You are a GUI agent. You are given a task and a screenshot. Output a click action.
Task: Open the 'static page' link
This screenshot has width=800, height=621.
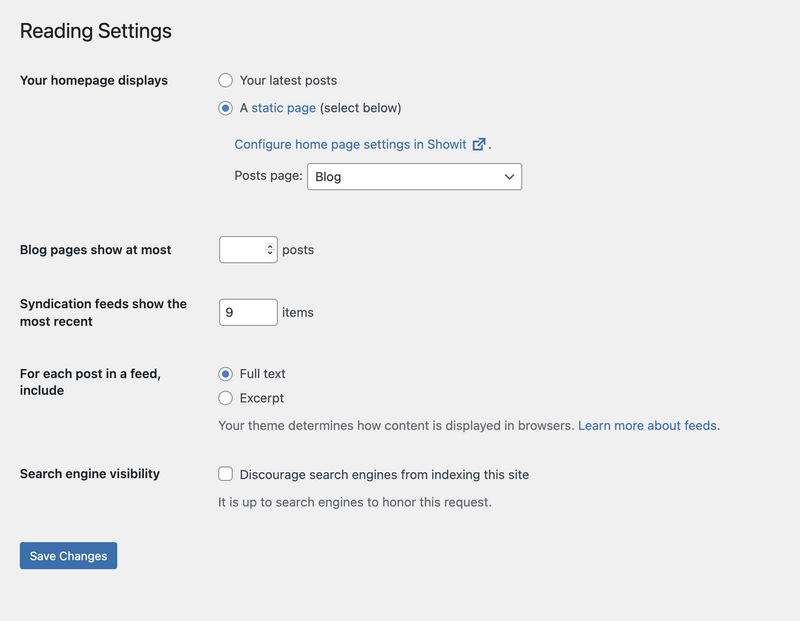pos(284,108)
